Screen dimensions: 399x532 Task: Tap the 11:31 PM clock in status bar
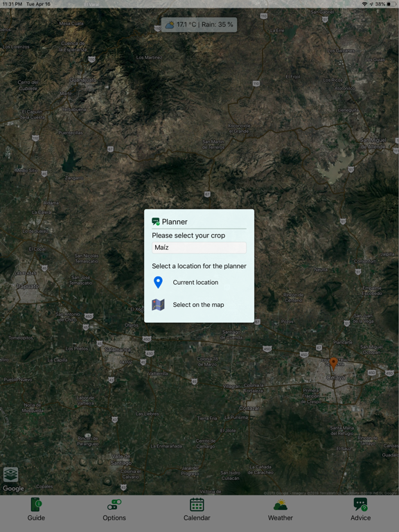(12, 4)
